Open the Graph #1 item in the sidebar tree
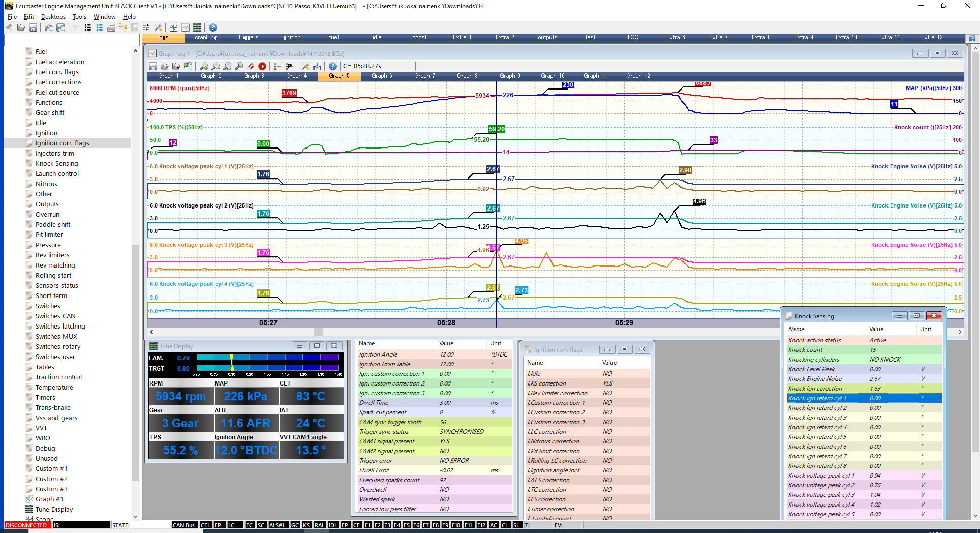 point(49,499)
